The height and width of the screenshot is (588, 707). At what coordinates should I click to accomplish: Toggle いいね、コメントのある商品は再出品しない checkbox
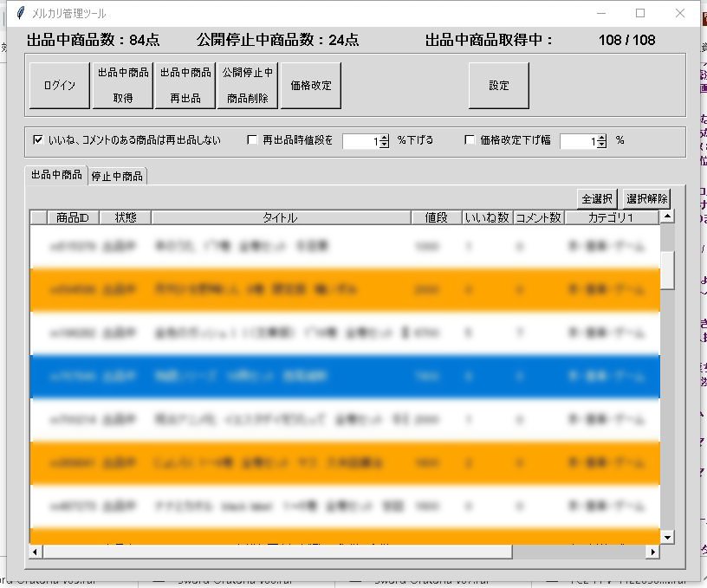(38, 139)
